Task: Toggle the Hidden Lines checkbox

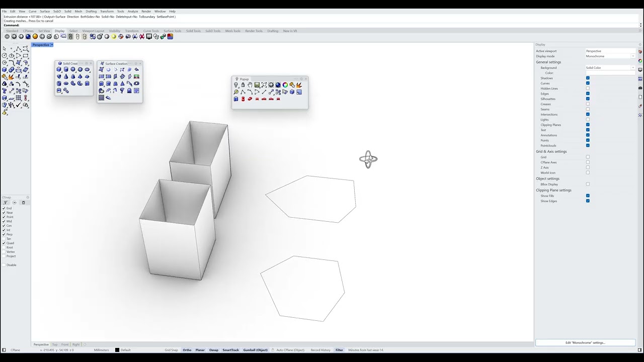Action: point(588,88)
